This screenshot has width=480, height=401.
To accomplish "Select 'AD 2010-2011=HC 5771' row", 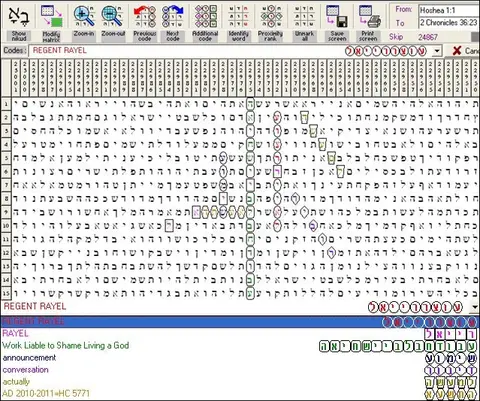I will click(x=46, y=393).
